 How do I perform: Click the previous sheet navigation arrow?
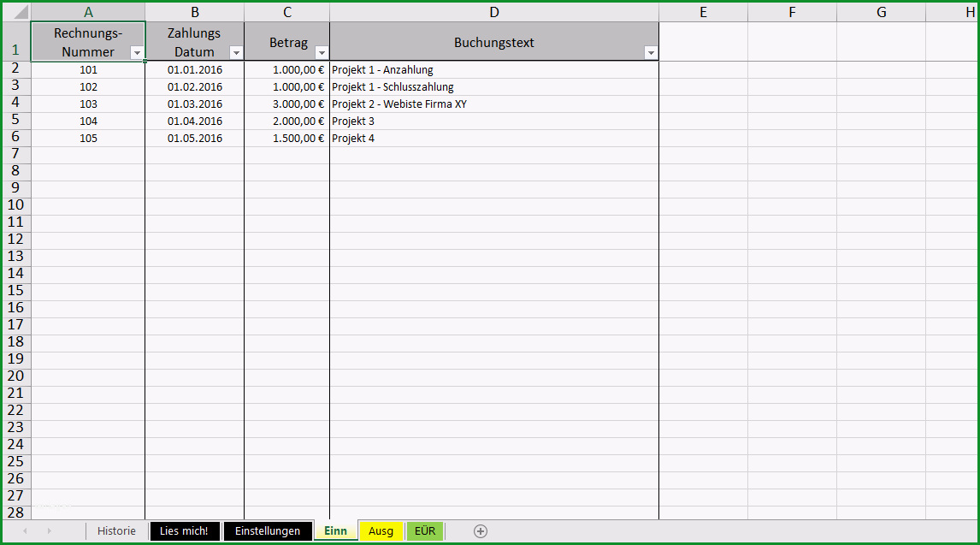(x=26, y=531)
